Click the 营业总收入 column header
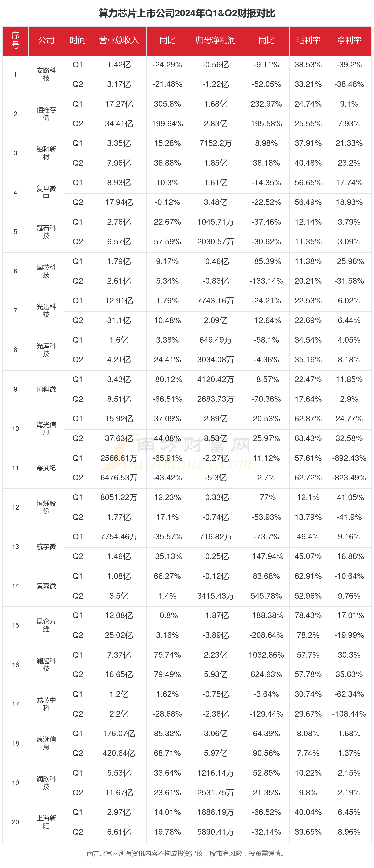 119,40
